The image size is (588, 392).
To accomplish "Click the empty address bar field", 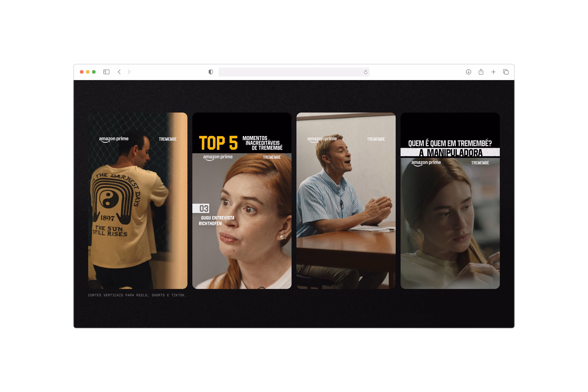I will [x=294, y=72].
